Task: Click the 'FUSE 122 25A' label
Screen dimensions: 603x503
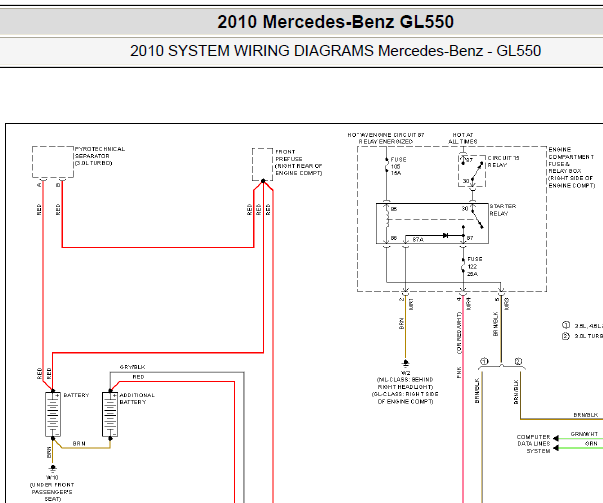Action: 474,266
